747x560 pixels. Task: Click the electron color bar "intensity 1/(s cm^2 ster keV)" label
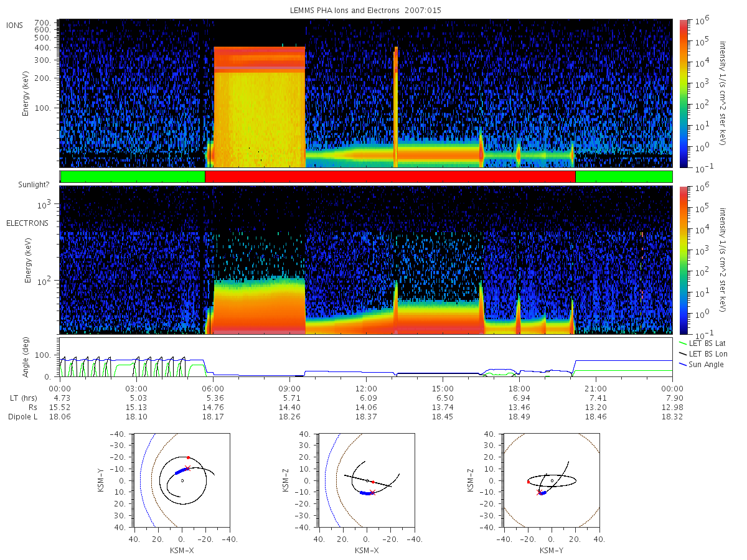tap(723, 260)
